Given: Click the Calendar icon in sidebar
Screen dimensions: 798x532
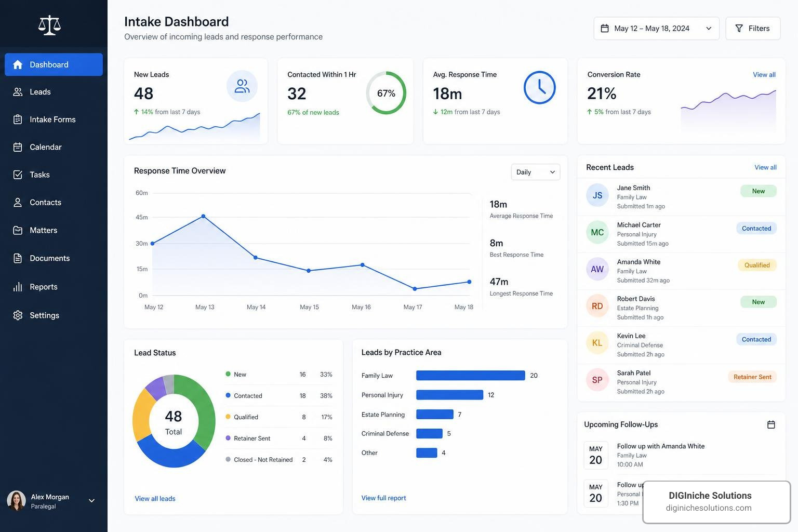Looking at the screenshot, I should pyautogui.click(x=18, y=147).
